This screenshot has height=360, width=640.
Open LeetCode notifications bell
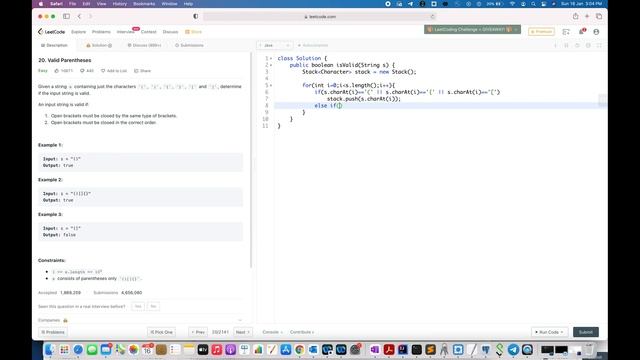[x=582, y=31]
